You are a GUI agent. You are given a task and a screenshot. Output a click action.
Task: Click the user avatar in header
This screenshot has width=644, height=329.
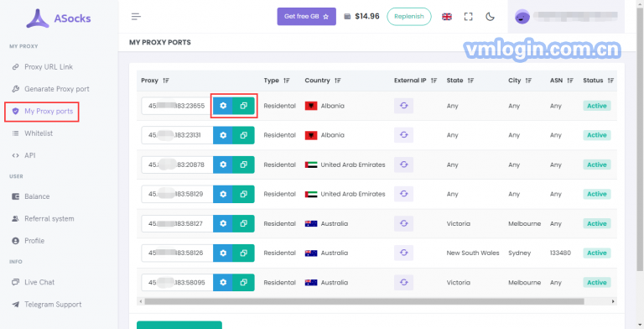[522, 17]
